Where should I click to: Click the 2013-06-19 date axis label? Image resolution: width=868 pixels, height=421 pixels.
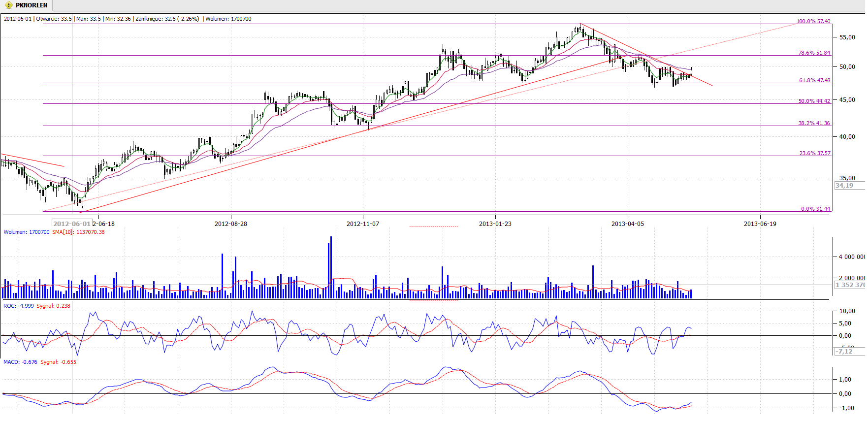pyautogui.click(x=760, y=224)
